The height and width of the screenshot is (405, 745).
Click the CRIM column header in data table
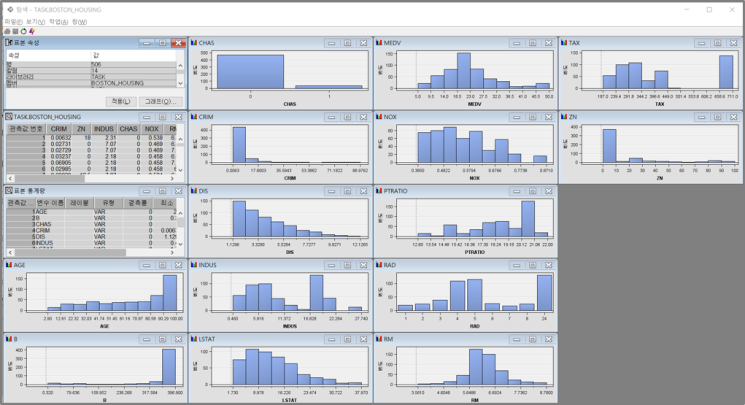pos(58,129)
